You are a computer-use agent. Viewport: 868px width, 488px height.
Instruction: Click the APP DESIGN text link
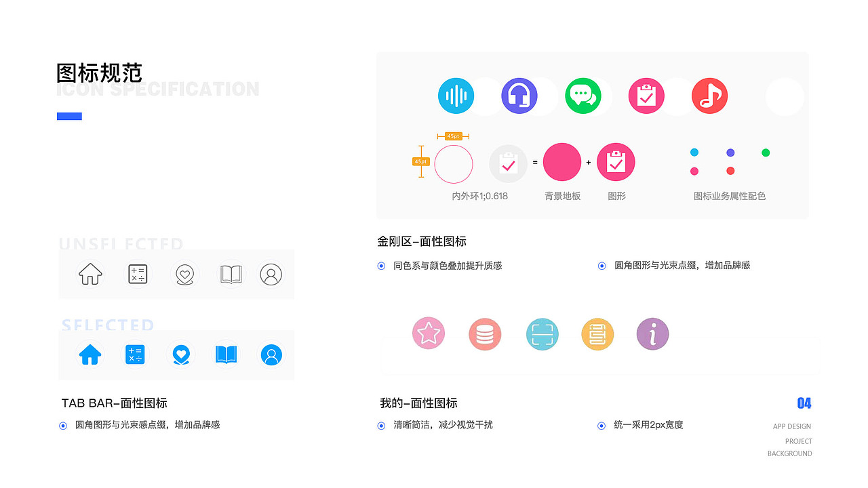(792, 426)
